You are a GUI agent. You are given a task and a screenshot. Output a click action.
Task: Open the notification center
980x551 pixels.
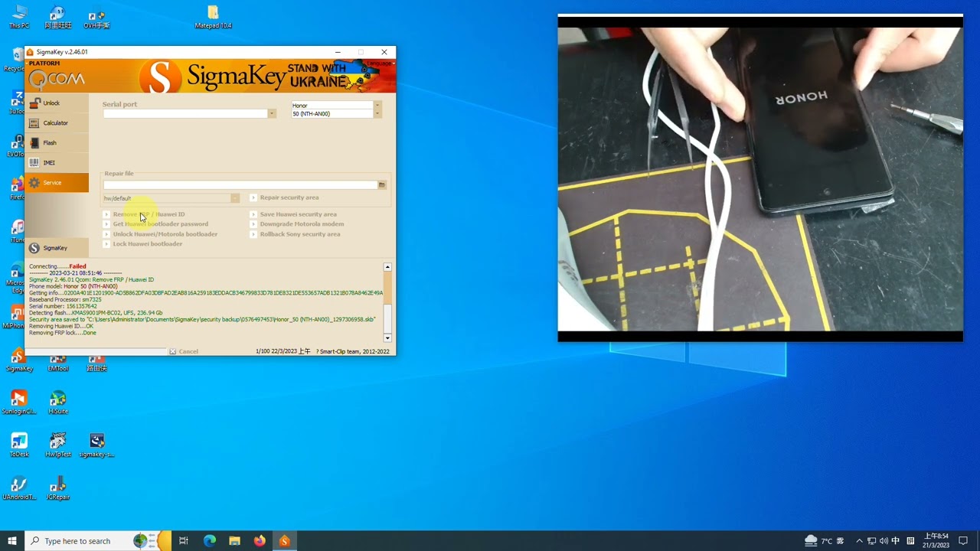(963, 541)
